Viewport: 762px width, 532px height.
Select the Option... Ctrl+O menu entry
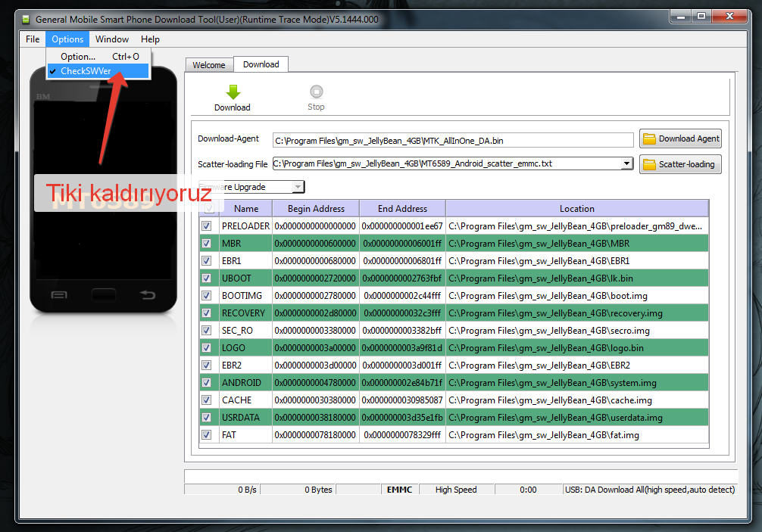[x=98, y=56]
